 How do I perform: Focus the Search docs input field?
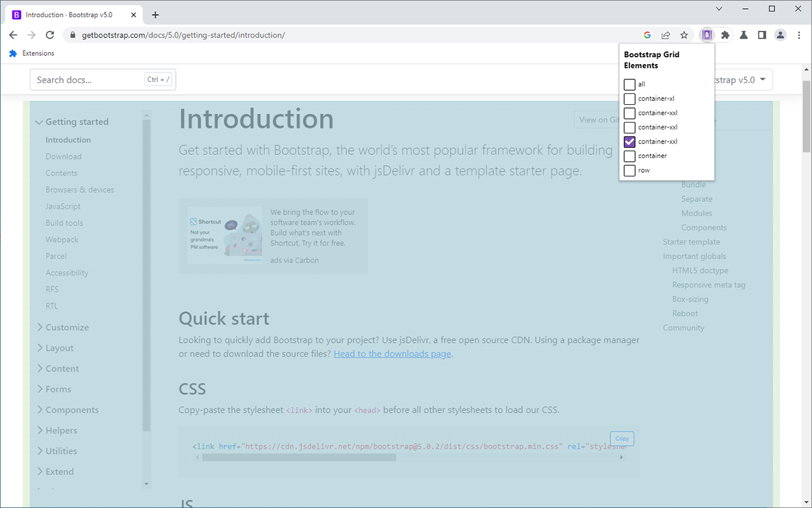(103, 80)
